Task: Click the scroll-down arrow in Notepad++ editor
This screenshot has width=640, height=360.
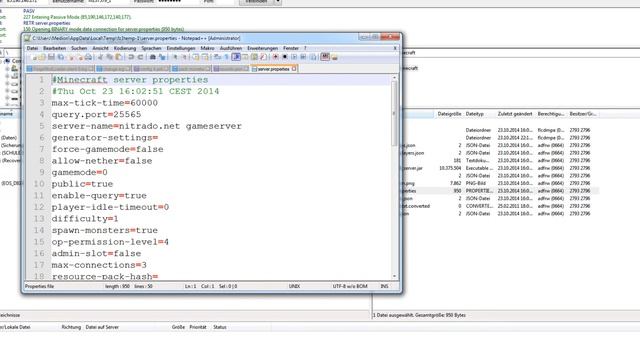Action: click(x=394, y=276)
